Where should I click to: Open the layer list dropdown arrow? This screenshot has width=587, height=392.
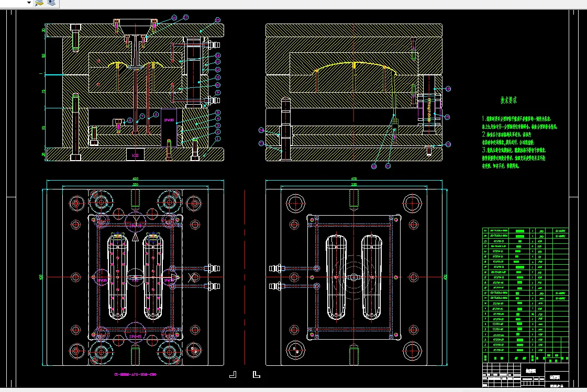click(29, 3)
